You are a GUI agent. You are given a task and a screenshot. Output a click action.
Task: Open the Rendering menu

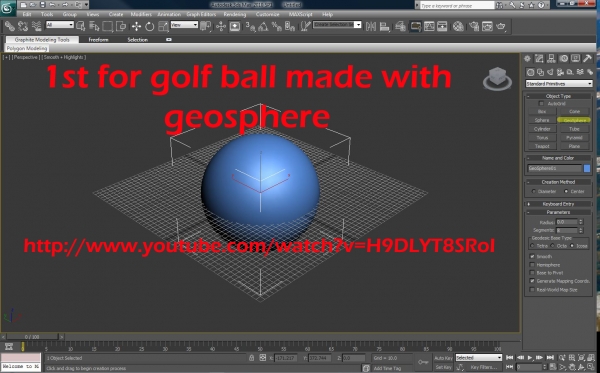(235, 14)
